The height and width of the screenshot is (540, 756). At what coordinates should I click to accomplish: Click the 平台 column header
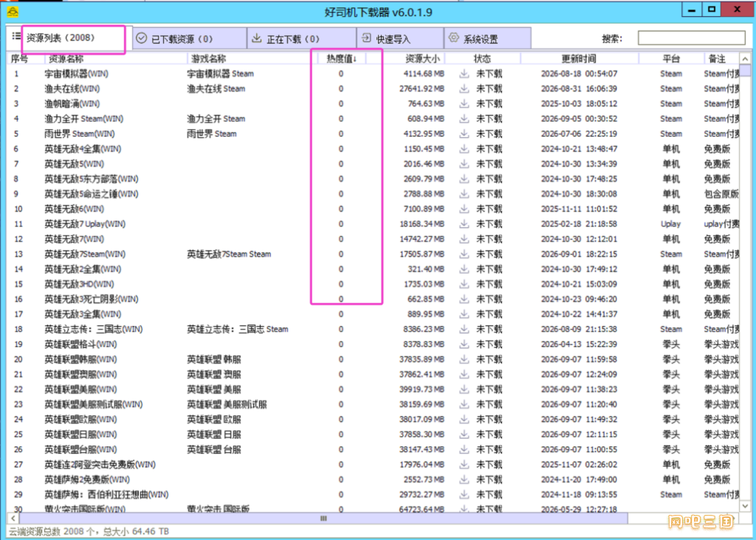[670, 59]
